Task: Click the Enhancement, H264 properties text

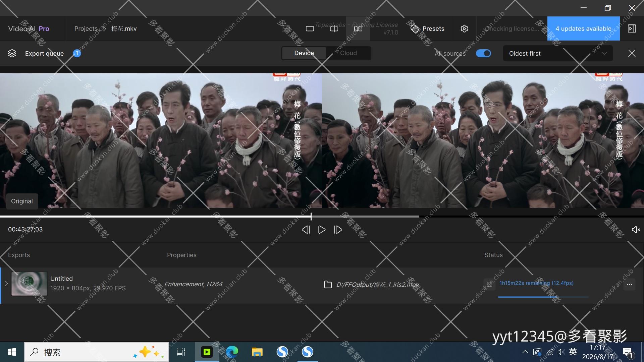Action: pos(193,284)
